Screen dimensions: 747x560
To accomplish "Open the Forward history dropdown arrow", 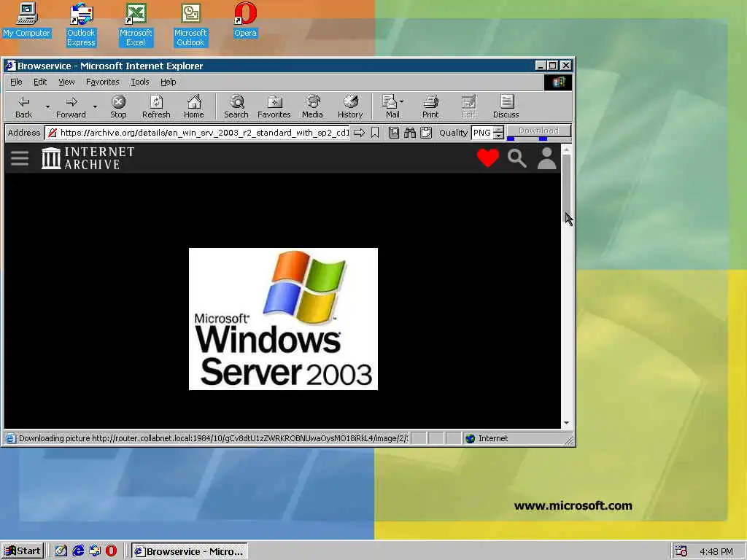I will [x=95, y=106].
